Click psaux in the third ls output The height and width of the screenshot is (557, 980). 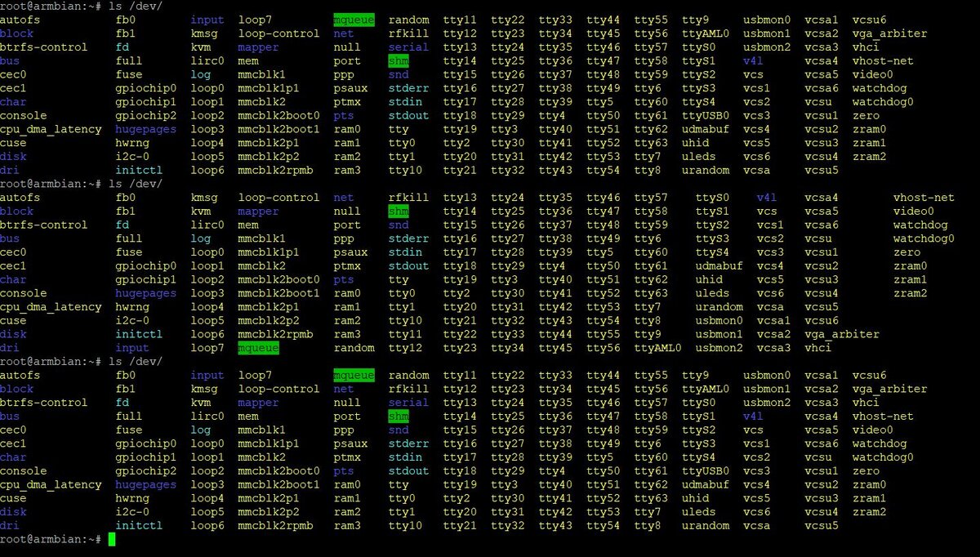(x=350, y=443)
